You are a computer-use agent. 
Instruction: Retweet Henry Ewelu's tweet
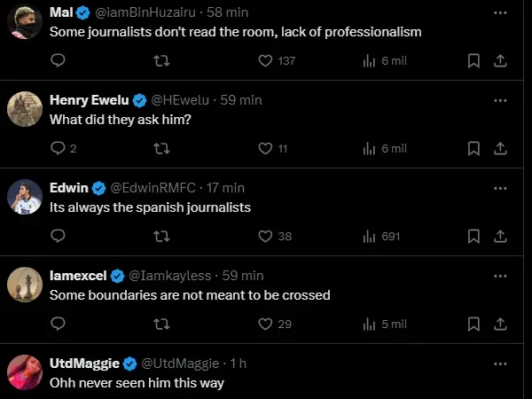coord(161,148)
